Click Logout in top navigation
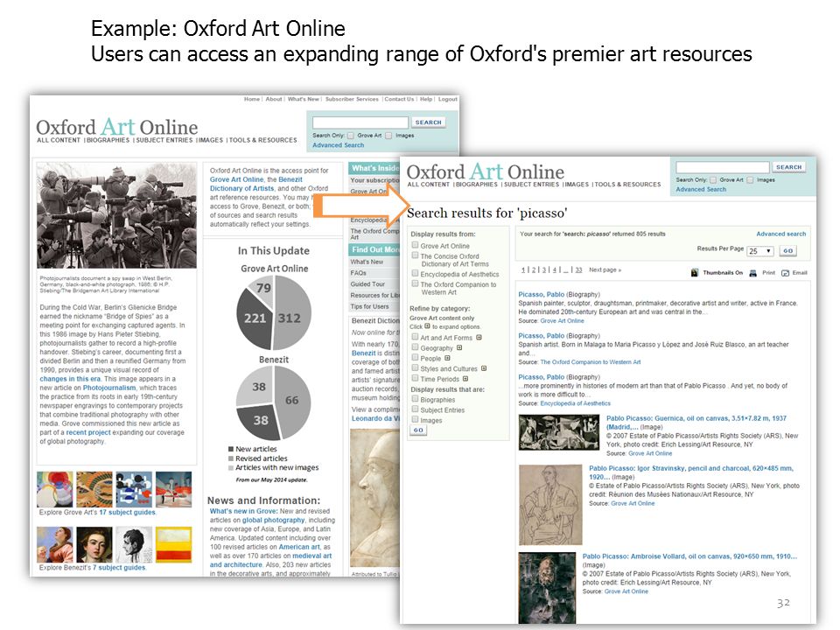Screen dimensions: 840x630 click(448, 99)
